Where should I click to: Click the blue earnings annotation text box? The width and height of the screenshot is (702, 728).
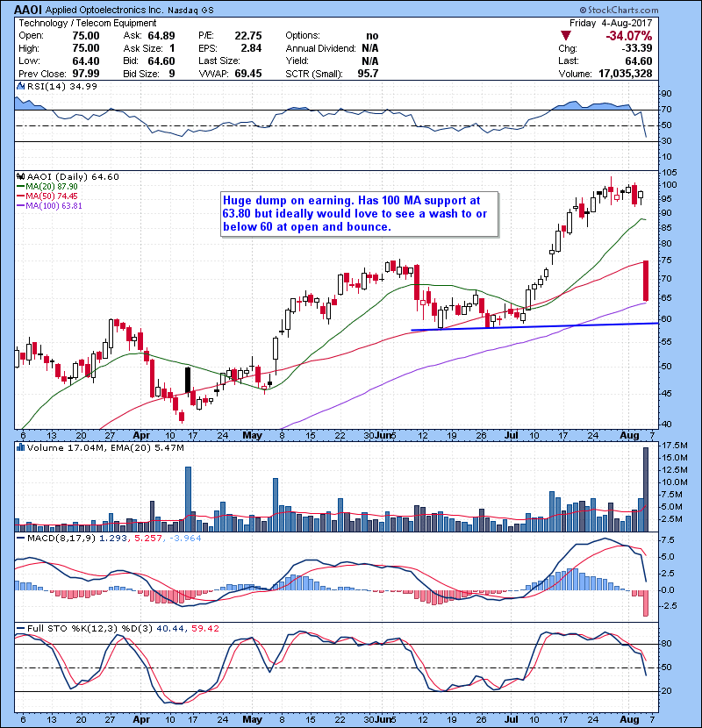[360, 214]
